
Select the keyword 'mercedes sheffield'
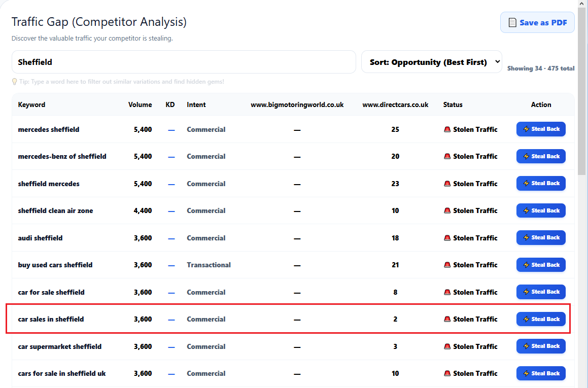click(x=49, y=129)
